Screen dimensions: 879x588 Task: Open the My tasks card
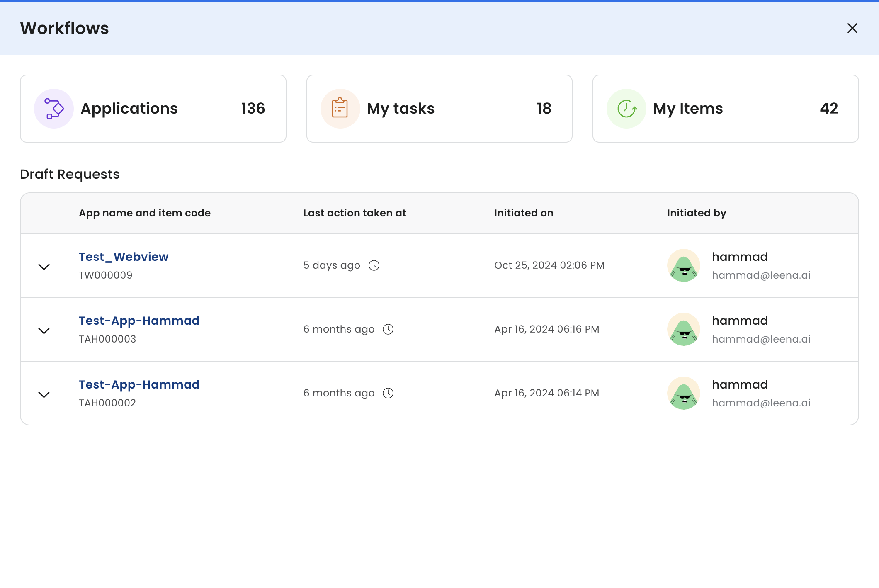[x=439, y=109]
